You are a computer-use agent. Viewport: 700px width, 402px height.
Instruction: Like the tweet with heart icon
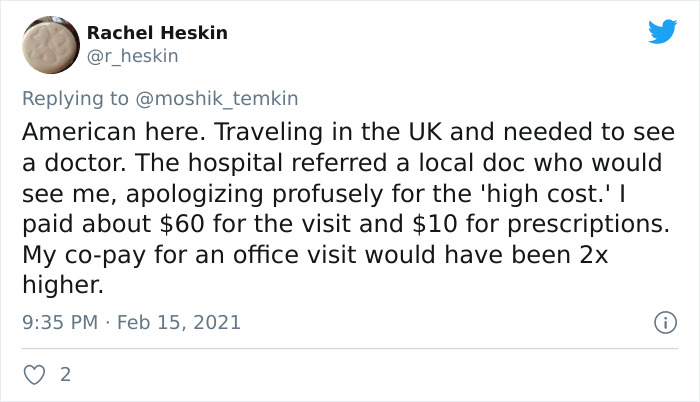pyautogui.click(x=34, y=375)
